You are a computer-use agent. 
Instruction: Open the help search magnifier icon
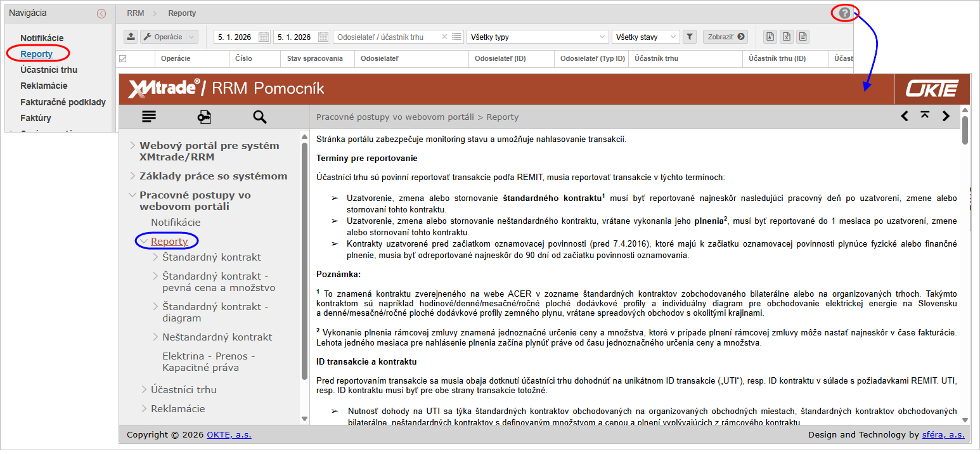point(259,117)
